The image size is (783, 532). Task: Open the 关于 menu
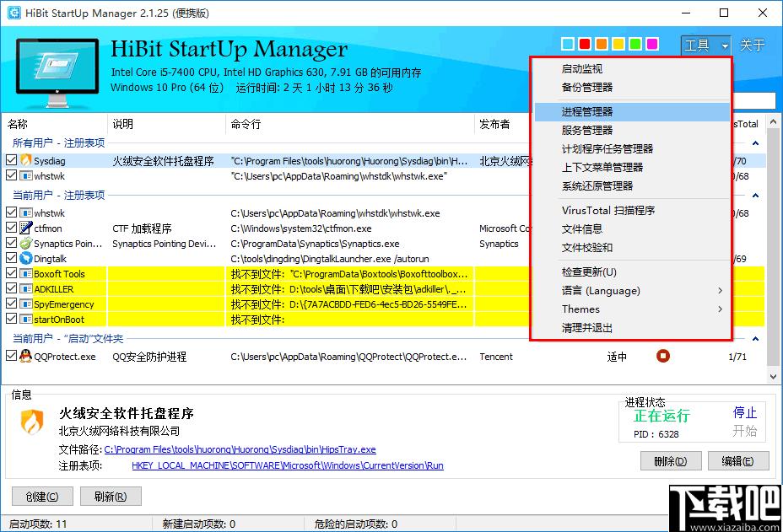pos(752,46)
